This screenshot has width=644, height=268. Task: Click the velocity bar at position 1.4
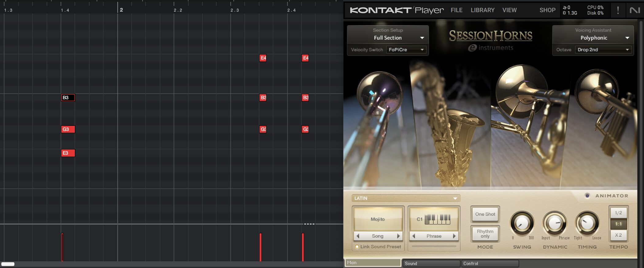click(62, 247)
